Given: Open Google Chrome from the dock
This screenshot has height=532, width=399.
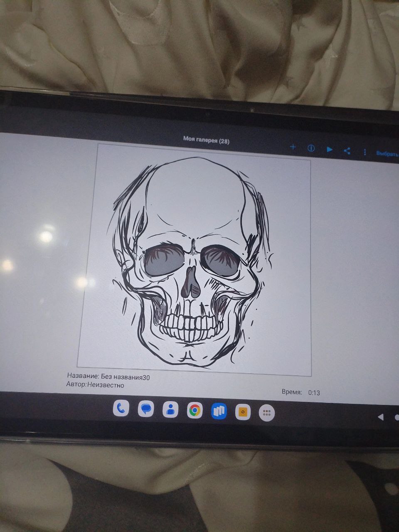Looking at the screenshot, I should pos(194,411).
